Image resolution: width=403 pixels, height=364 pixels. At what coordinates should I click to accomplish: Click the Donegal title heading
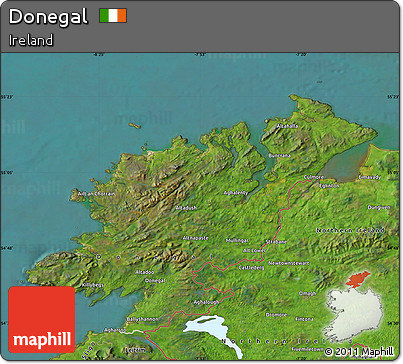coord(48,16)
